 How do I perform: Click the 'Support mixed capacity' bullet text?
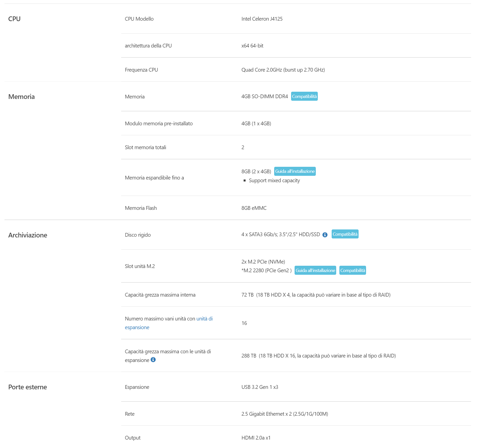[274, 180]
